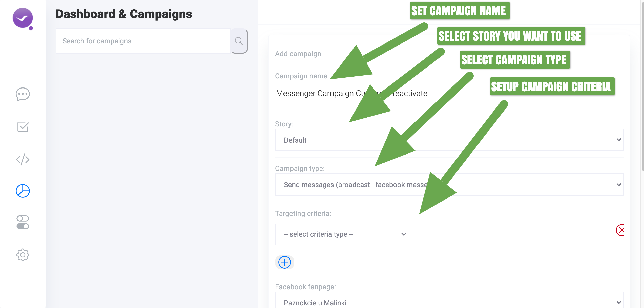Add a targeting criteria with plus button
The image size is (644, 308).
[285, 262]
